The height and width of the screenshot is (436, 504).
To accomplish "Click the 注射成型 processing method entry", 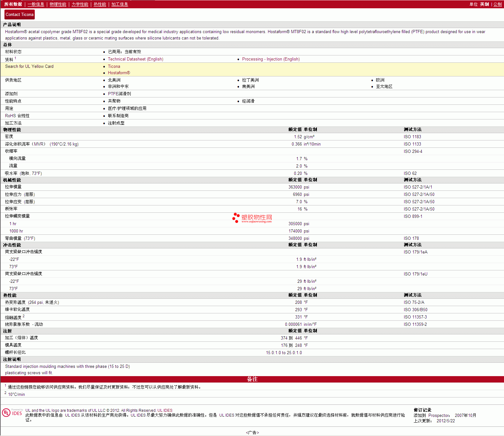I will pos(116,123).
